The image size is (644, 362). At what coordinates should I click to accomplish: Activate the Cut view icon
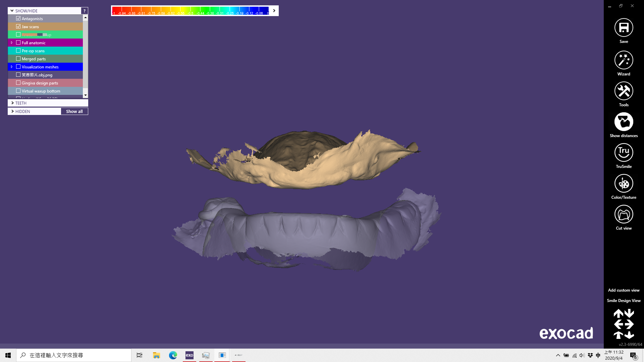[624, 215]
